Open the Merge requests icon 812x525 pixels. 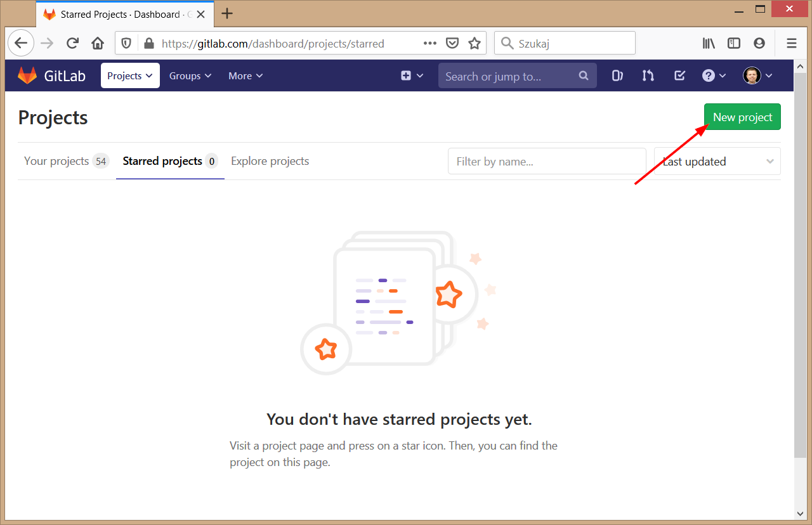[648, 76]
